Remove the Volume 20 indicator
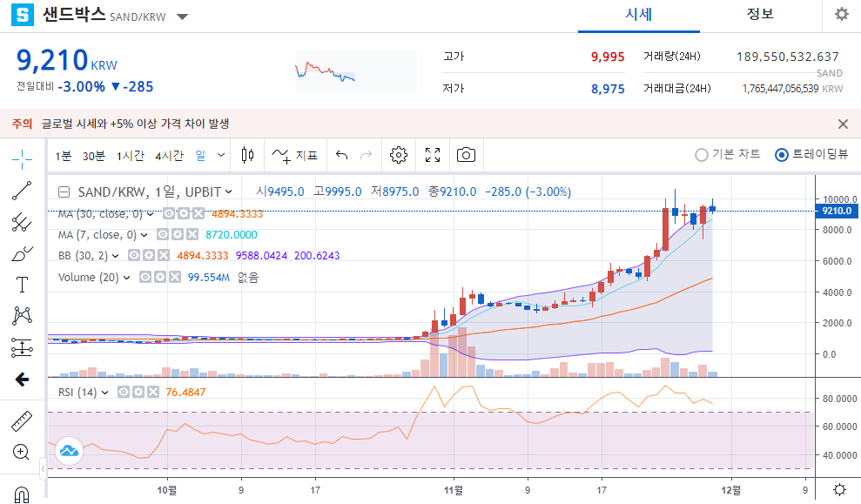861x504 pixels. pyautogui.click(x=175, y=278)
